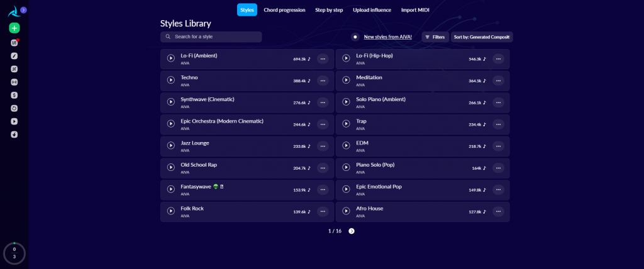Click the alien emoji next to Fantasywave
The width and height of the screenshot is (644, 269).
[x=216, y=187]
